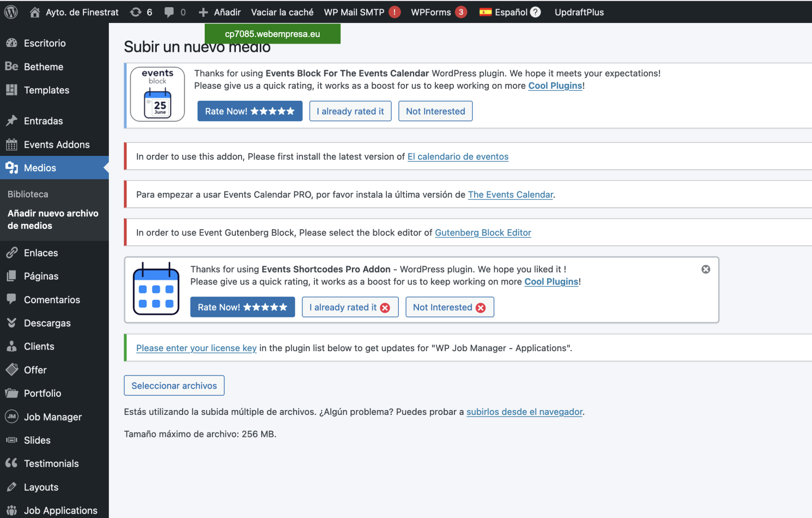Click the Spanish flag language icon

pyautogui.click(x=485, y=12)
